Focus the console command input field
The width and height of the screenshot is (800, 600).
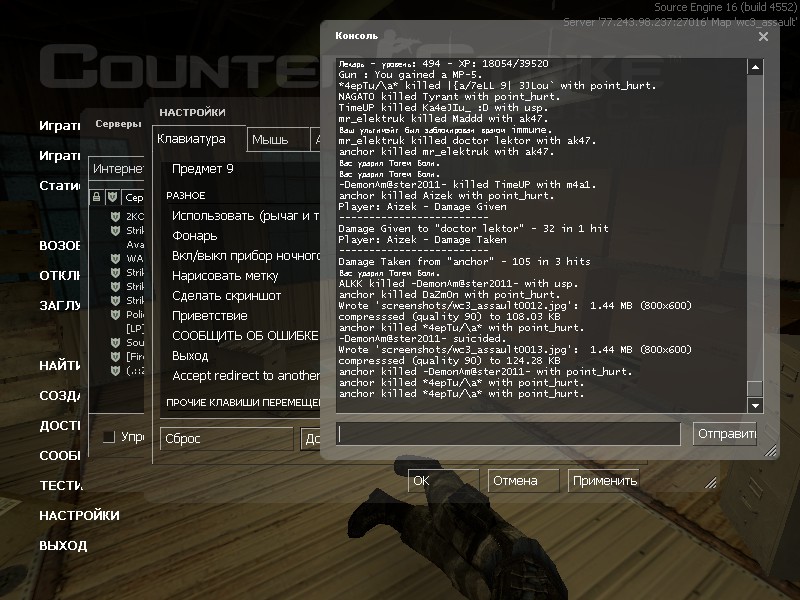pyautogui.click(x=508, y=434)
